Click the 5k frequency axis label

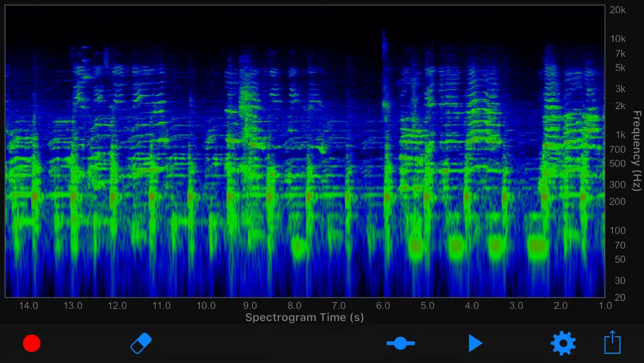620,68
